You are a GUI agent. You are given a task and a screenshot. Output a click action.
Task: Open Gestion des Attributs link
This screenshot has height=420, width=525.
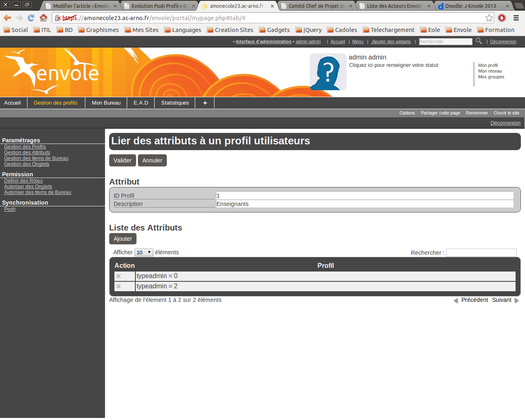pyautogui.click(x=27, y=153)
